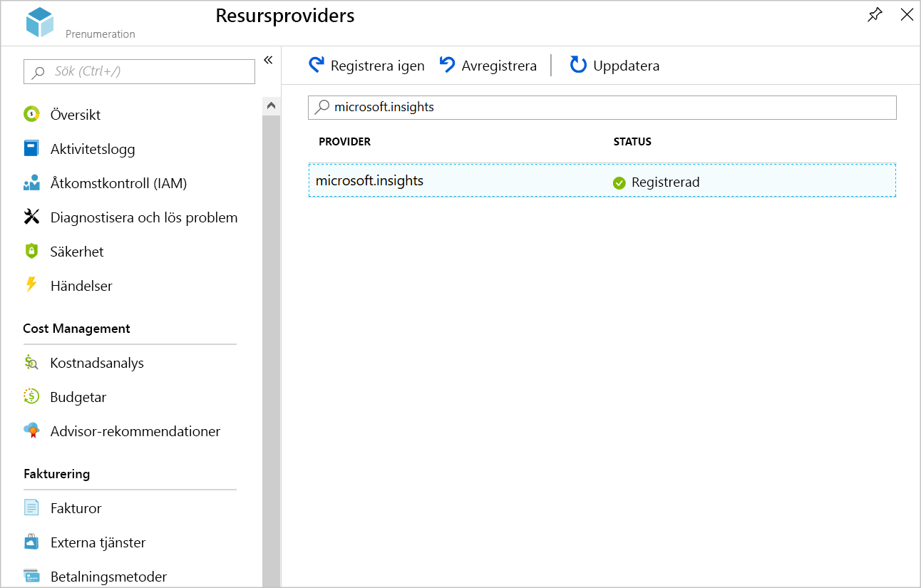
Task: Click the Avregistrera undo arrow icon
Action: coord(448,66)
